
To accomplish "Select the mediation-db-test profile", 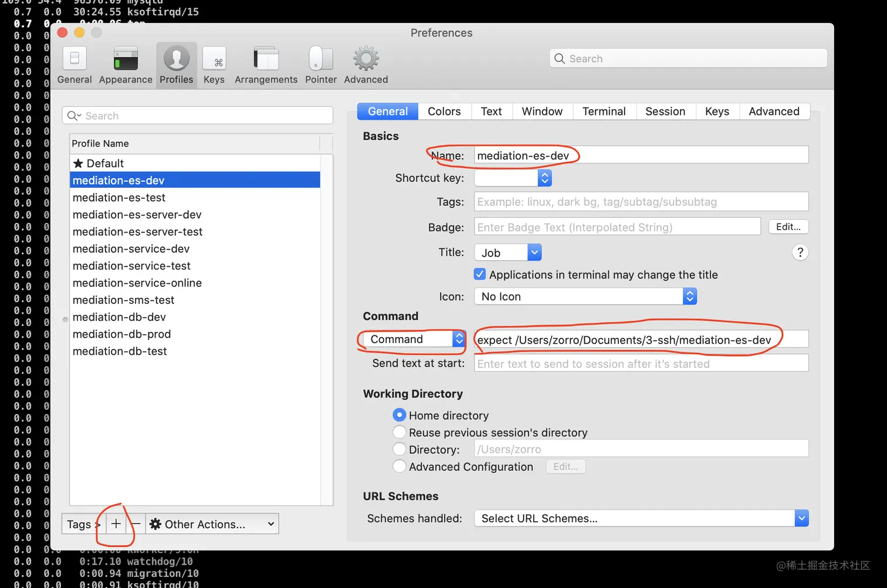I will pyautogui.click(x=195, y=351).
